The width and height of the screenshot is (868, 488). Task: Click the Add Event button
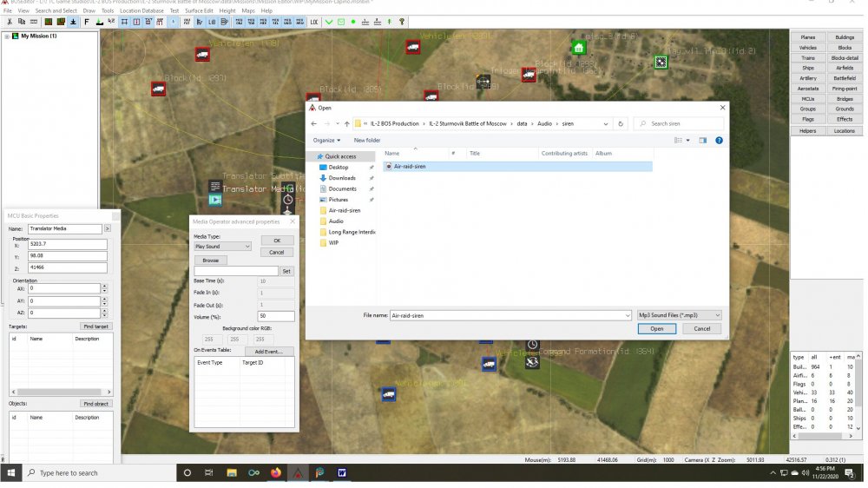click(268, 352)
